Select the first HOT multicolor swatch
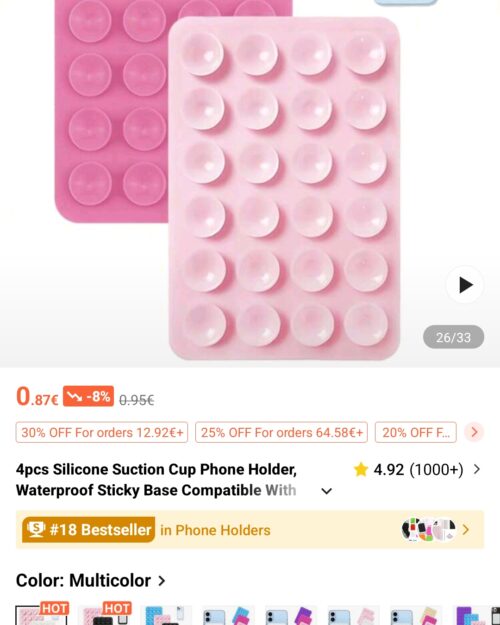Screen dimensions: 500x625 pyautogui.click(x=42, y=614)
